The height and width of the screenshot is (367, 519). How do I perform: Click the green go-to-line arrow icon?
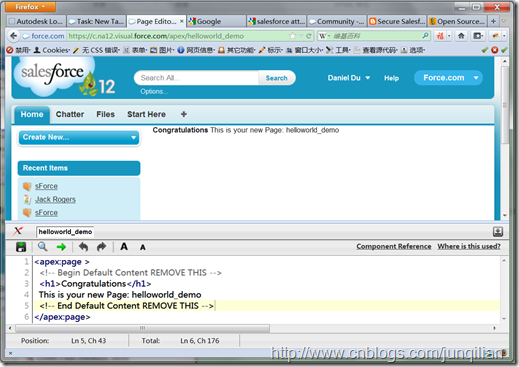(x=61, y=247)
